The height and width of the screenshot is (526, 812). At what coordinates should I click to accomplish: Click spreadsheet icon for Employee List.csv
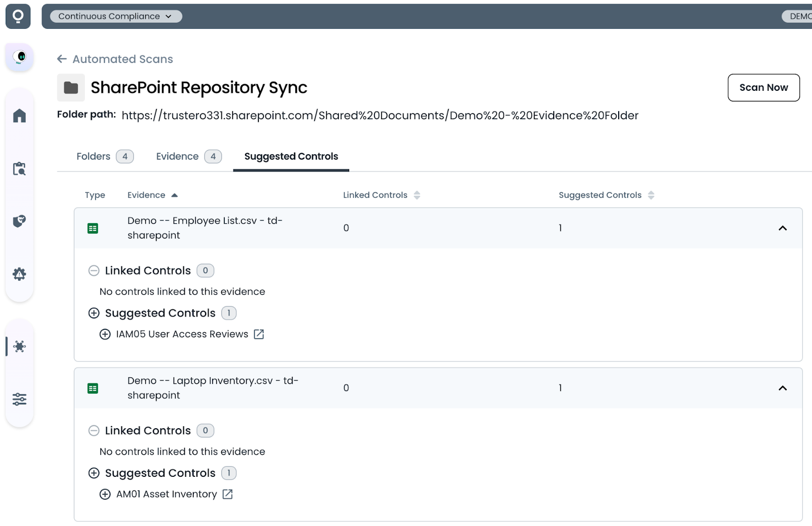click(93, 228)
